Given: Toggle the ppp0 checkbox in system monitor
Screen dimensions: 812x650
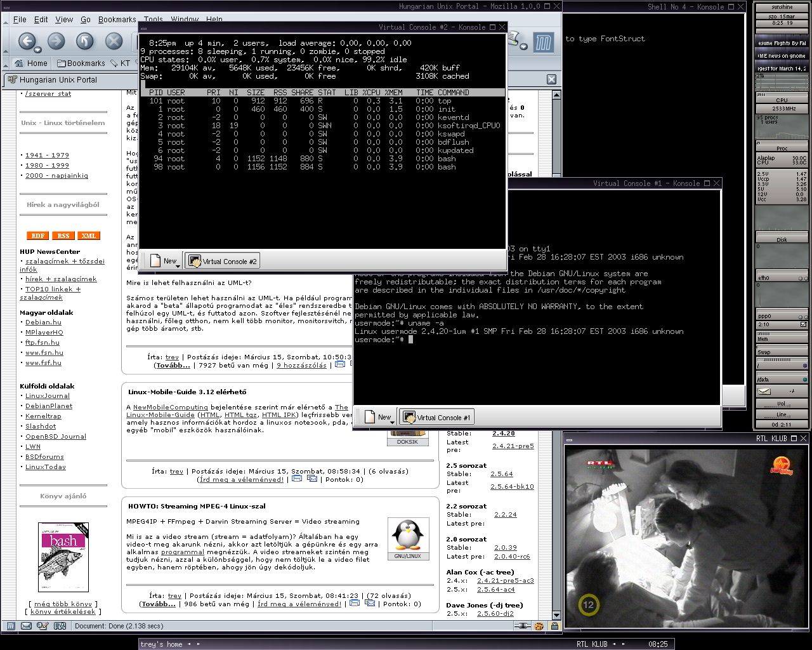Looking at the screenshot, I should 803,324.
